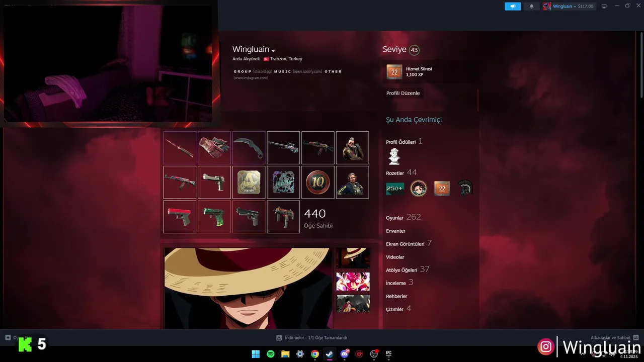Open the notifications bell

pyautogui.click(x=531, y=6)
